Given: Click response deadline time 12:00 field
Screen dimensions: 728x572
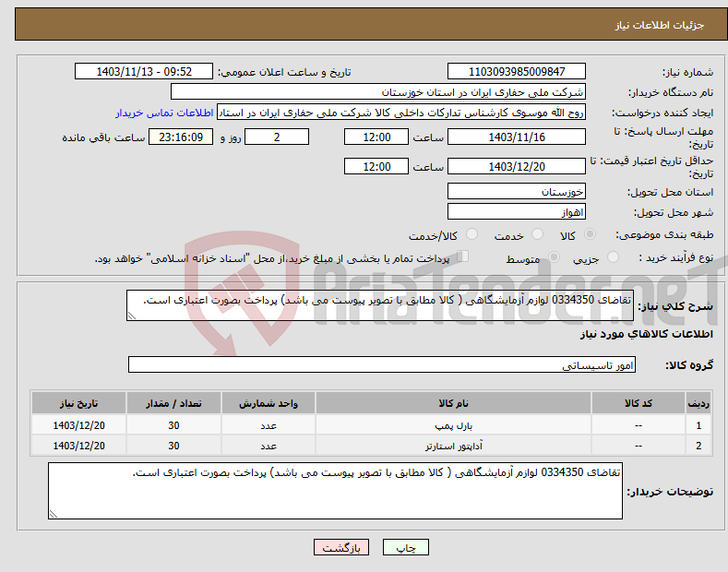Looking at the screenshot, I should pyautogui.click(x=376, y=137).
